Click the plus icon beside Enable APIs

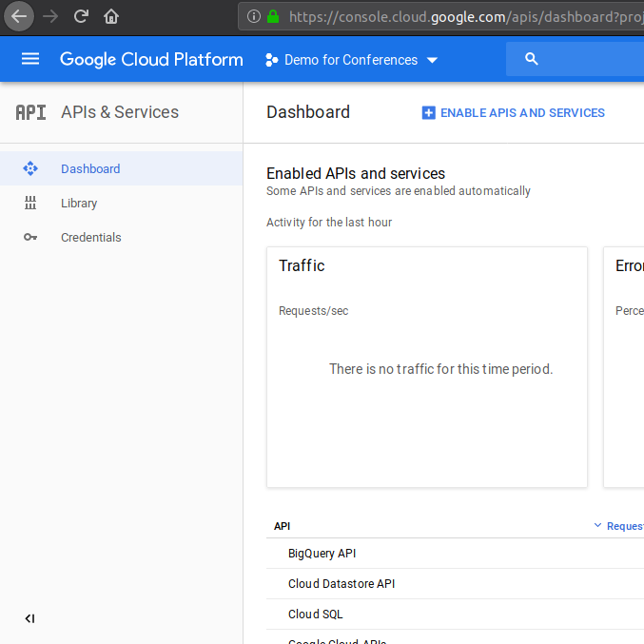428,113
